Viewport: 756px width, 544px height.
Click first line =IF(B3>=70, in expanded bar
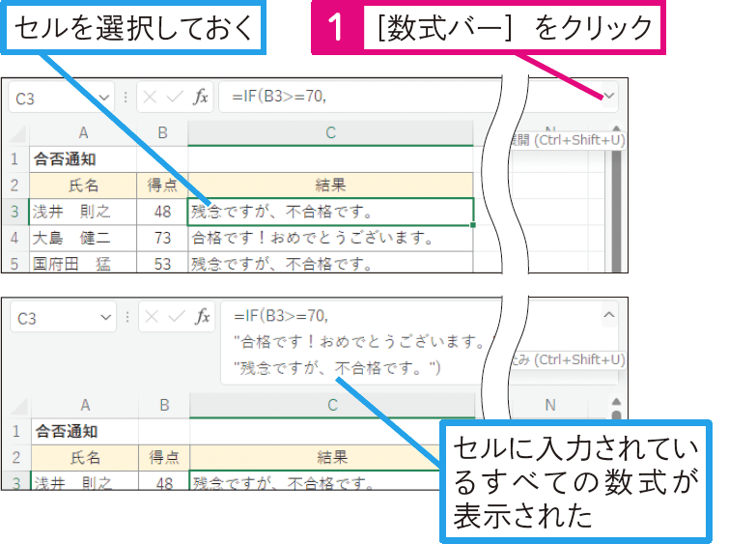coord(281,316)
